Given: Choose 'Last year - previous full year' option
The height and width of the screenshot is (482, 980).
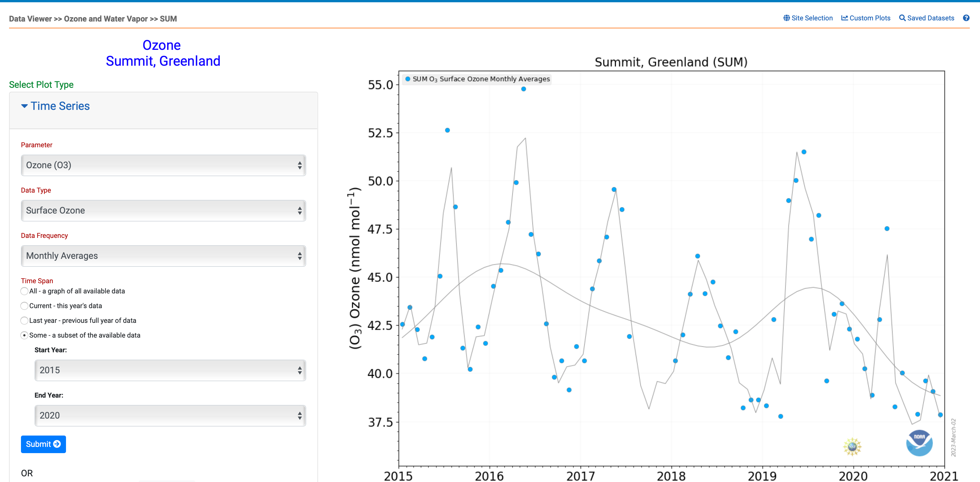Looking at the screenshot, I should tap(24, 321).
